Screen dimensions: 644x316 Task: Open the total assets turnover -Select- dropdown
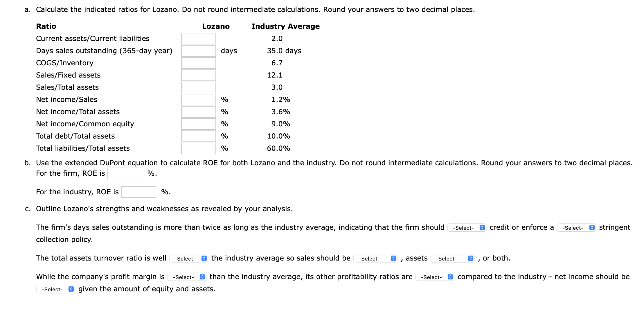click(x=188, y=258)
